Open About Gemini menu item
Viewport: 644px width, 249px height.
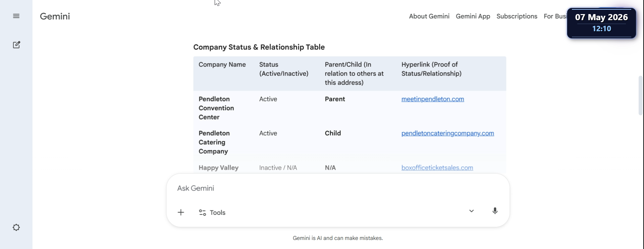point(429,16)
